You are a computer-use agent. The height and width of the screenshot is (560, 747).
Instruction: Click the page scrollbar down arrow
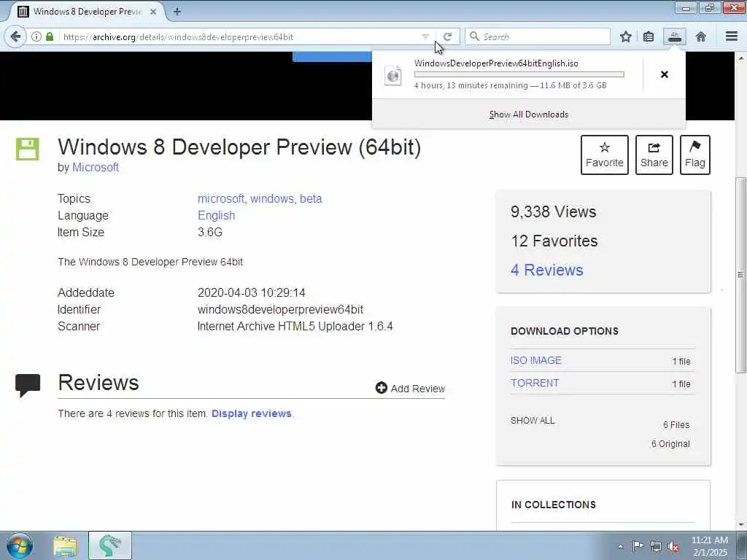[x=741, y=524]
